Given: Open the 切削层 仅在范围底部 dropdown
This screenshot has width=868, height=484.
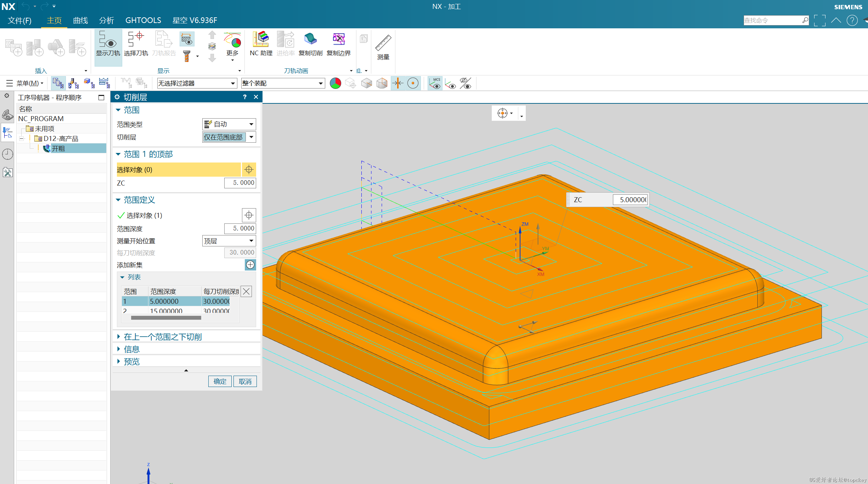Looking at the screenshot, I should coord(229,137).
